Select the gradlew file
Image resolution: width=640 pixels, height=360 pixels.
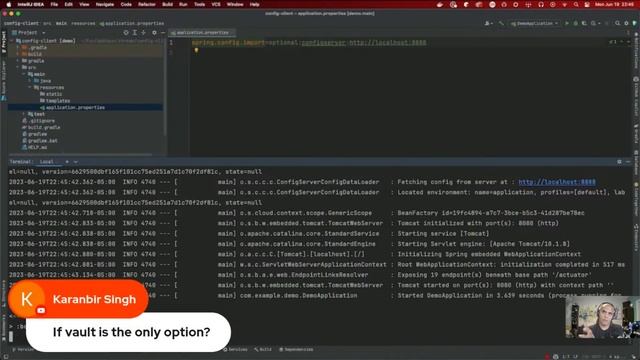coord(35,134)
